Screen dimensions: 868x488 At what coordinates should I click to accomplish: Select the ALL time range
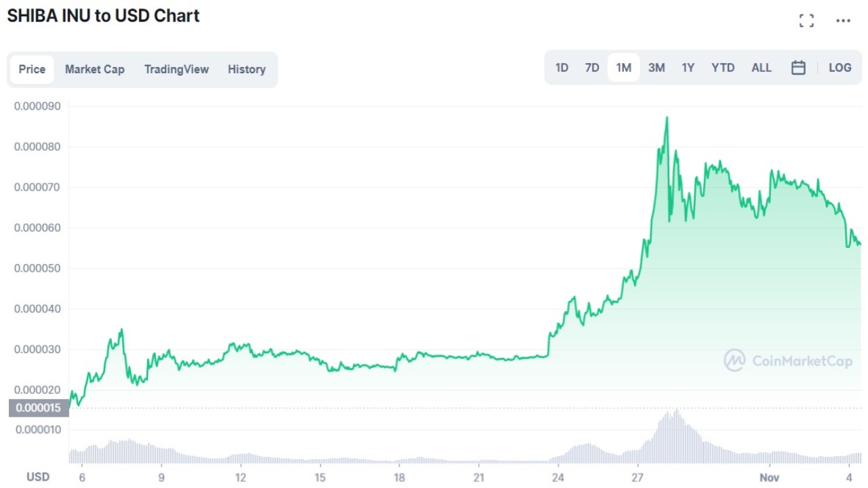pyautogui.click(x=761, y=68)
